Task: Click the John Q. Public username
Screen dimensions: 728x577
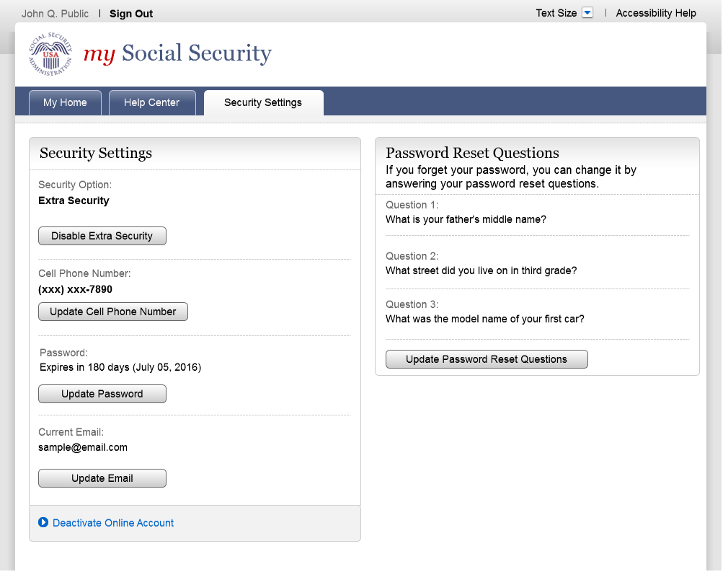Action: click(56, 14)
